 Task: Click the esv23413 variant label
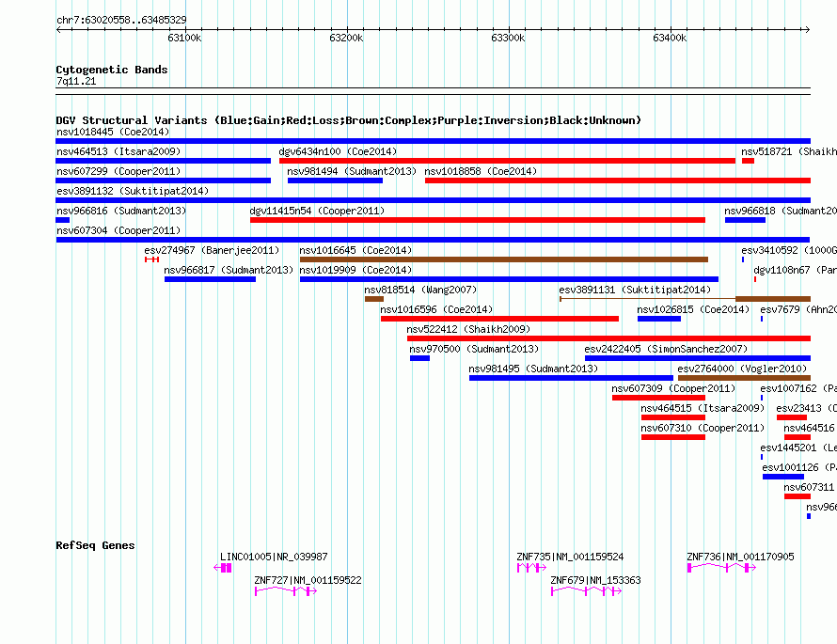pos(807,408)
